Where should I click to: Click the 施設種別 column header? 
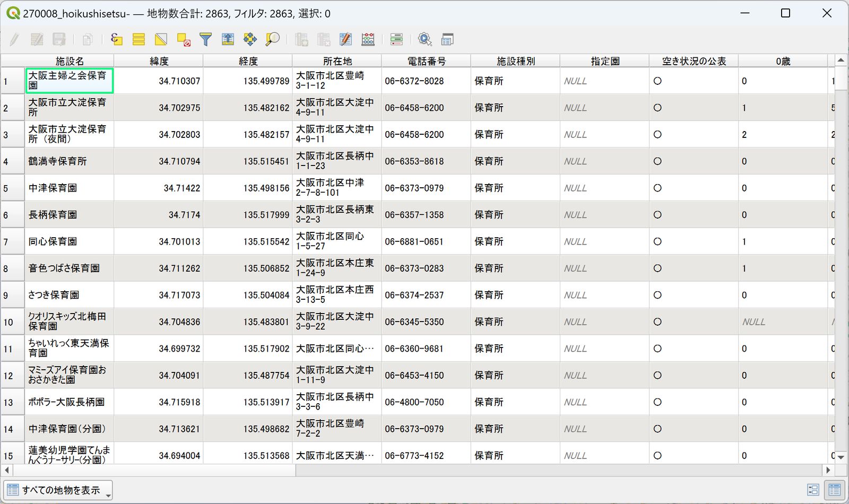pyautogui.click(x=515, y=61)
